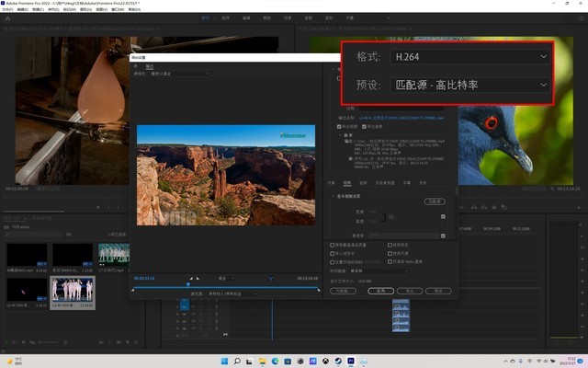Click the 元数据 button
This screenshot has width=588, height=368.
[343, 291]
